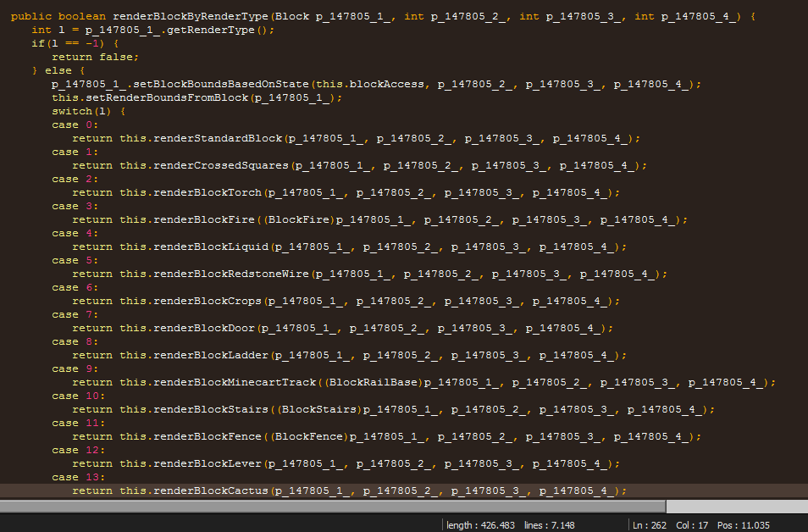Image resolution: width=808 pixels, height=532 pixels.
Task: Click "renderBlockCactus" on highlighted line
Action: coord(211,490)
